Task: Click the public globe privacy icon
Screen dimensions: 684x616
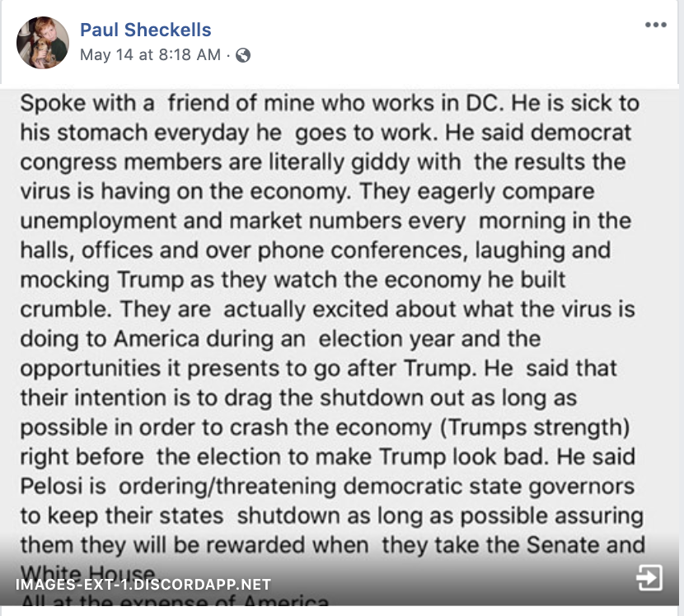Action: [x=243, y=56]
